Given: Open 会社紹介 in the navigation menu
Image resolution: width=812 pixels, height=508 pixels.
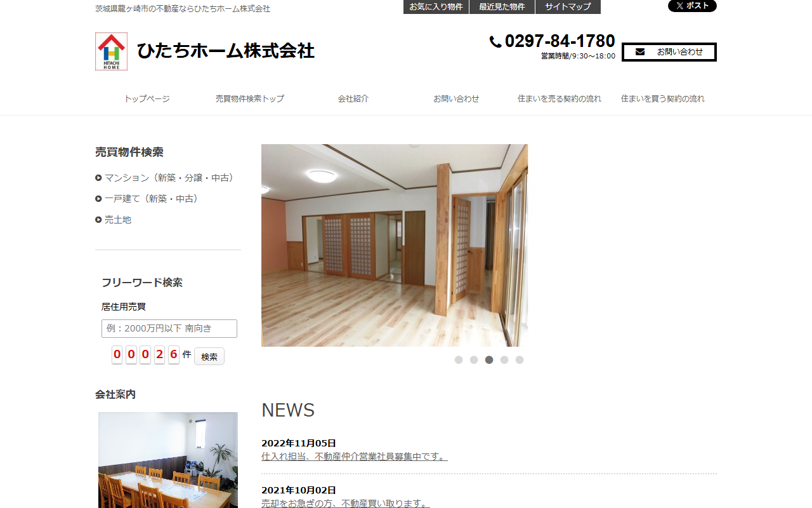Looking at the screenshot, I should [x=353, y=99].
